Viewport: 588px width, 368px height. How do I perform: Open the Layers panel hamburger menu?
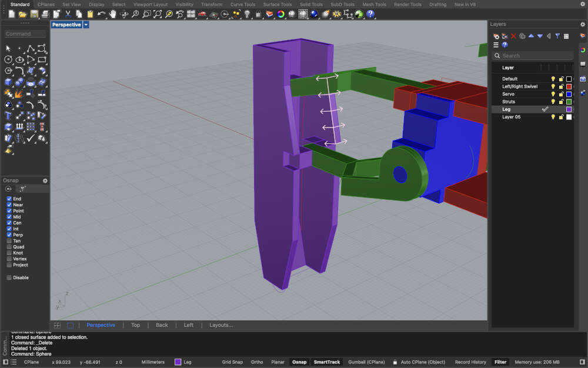pyautogui.click(x=496, y=45)
